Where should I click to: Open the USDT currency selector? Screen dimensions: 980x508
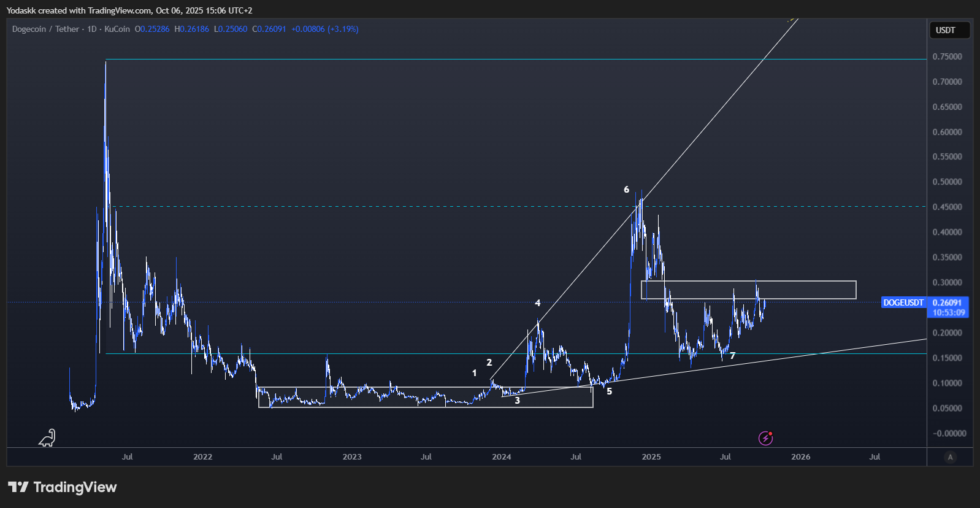(x=949, y=30)
